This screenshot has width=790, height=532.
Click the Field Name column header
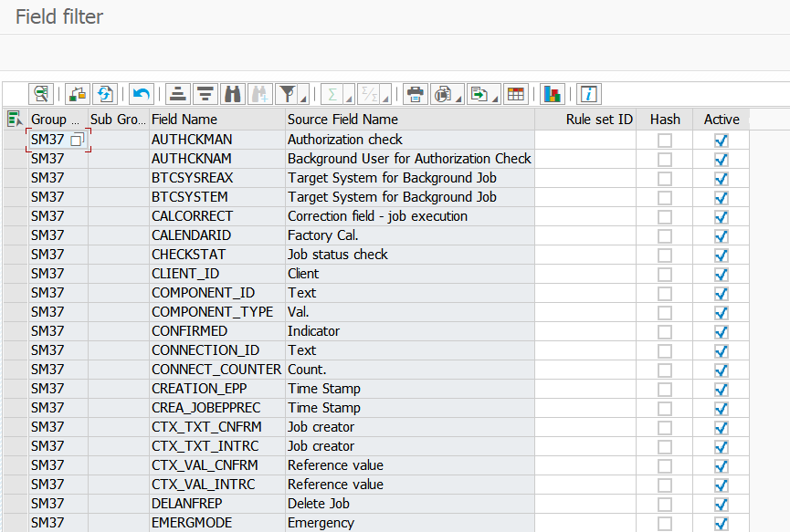[x=216, y=120]
